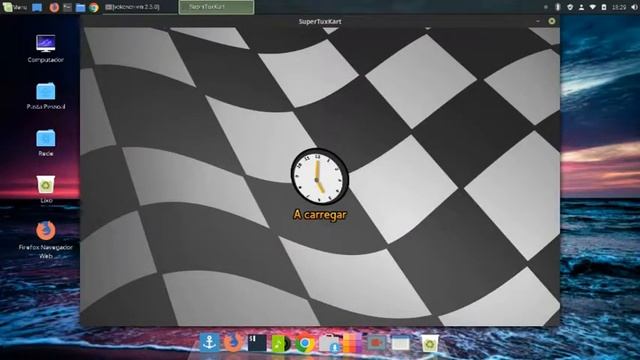The image size is (640, 360).
Task: Open the removable drives tray icon
Action: 604,7
